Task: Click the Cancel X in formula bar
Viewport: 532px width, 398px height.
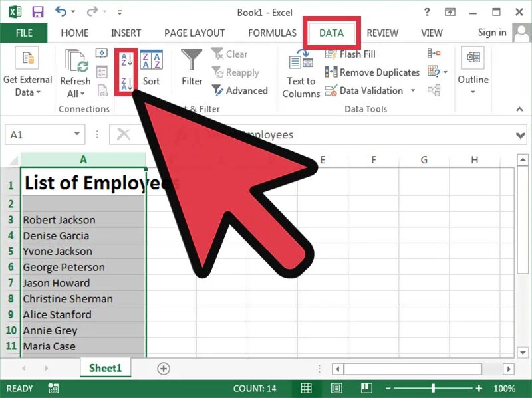Action: pos(124,134)
